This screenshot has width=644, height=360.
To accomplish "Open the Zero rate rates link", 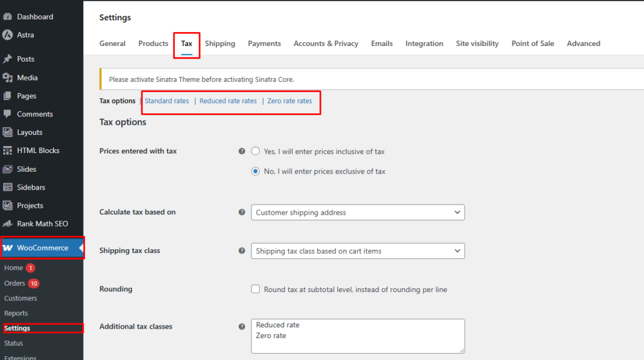I will coord(289,101).
